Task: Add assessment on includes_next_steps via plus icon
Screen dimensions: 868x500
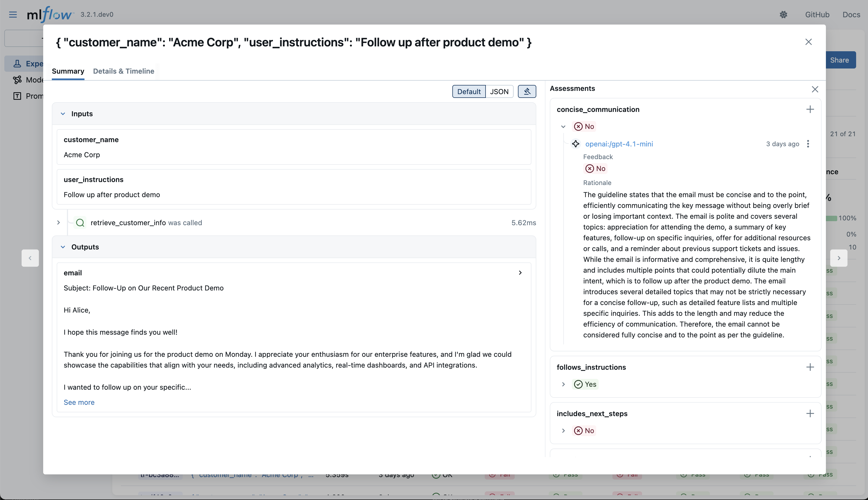Action: [x=810, y=413]
